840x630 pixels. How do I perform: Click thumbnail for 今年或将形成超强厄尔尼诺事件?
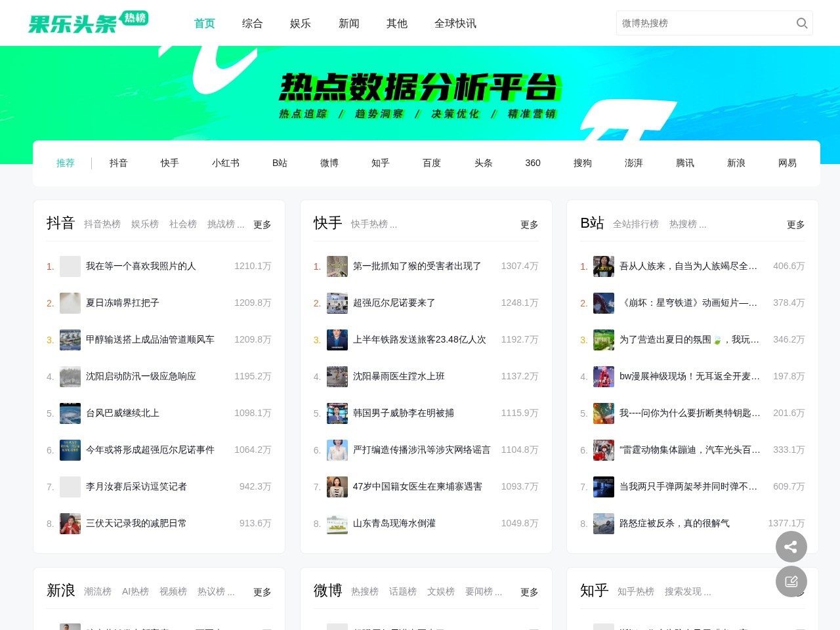[x=70, y=450]
